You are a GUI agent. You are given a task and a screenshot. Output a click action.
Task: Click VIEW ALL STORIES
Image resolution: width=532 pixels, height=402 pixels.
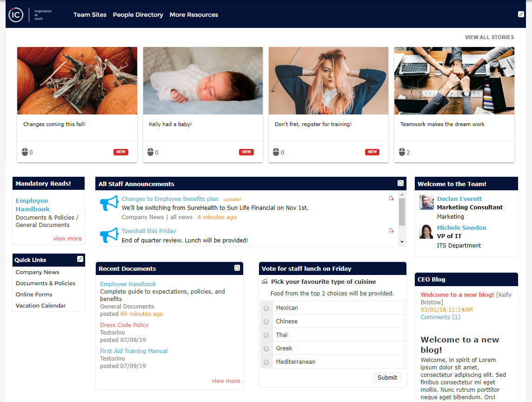pyautogui.click(x=489, y=37)
